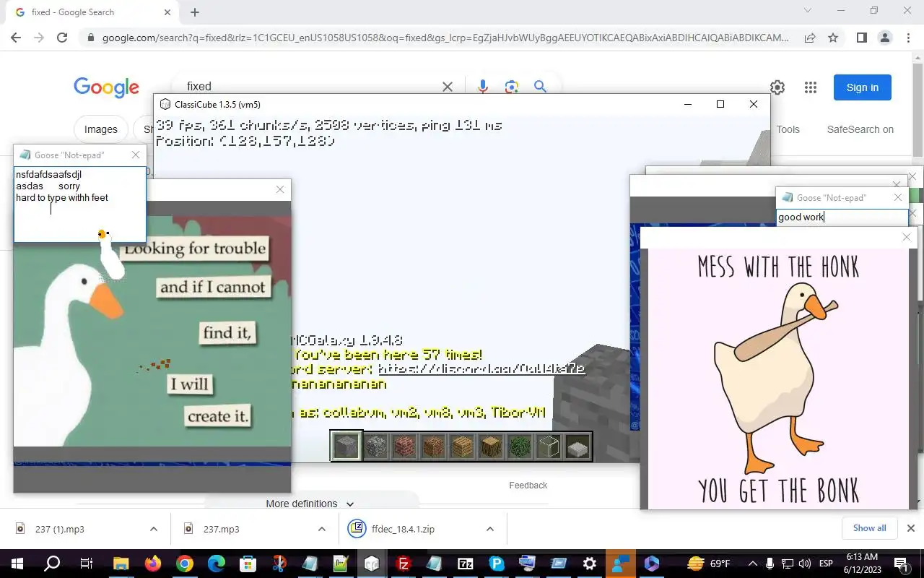Open the taskbar clock and date
Viewport: 924px width, 578px height.
tap(862, 564)
